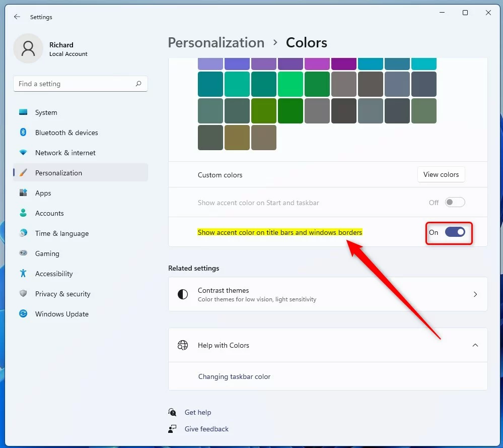Pick the bright green color swatch
Screen dimensions: 503x448
point(291,84)
